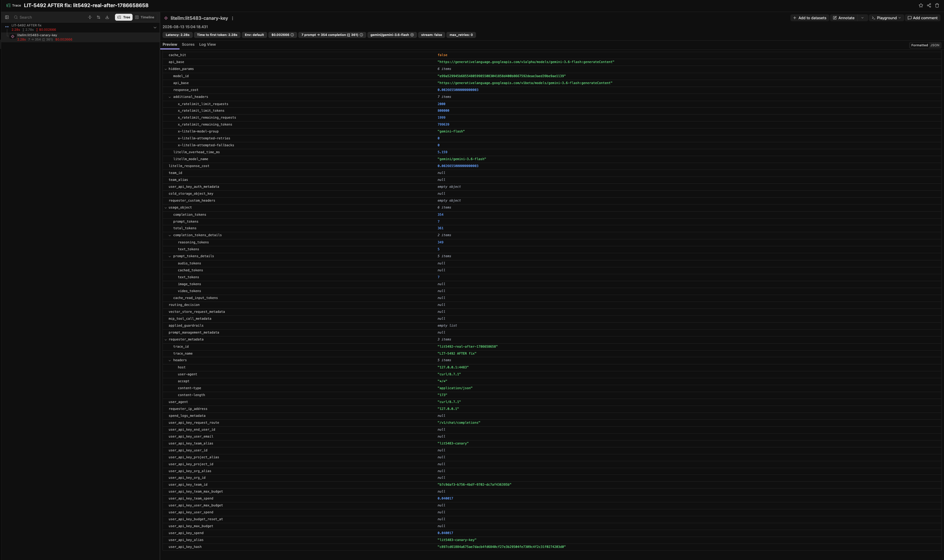Click the generation icon in tree row

pos(13,36)
